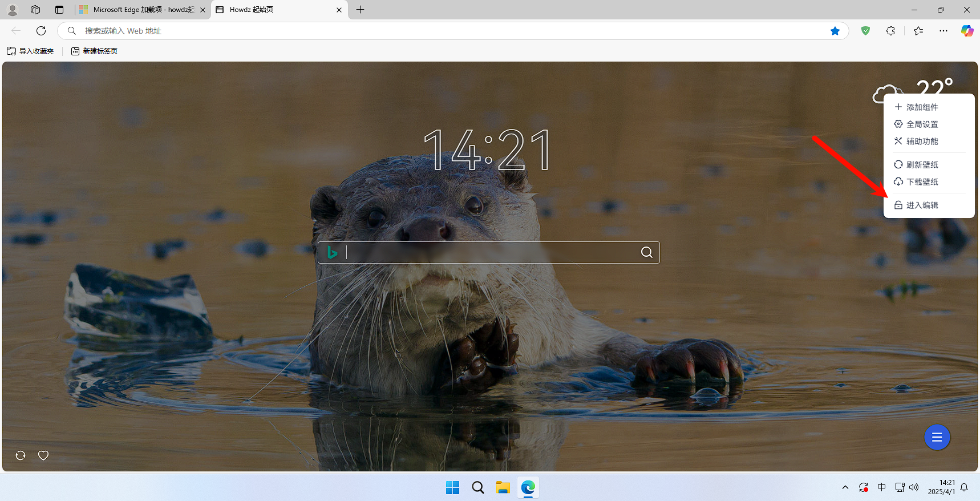The height and width of the screenshot is (501, 980).
Task: Close the Howdz 起始页 tab
Action: (339, 10)
